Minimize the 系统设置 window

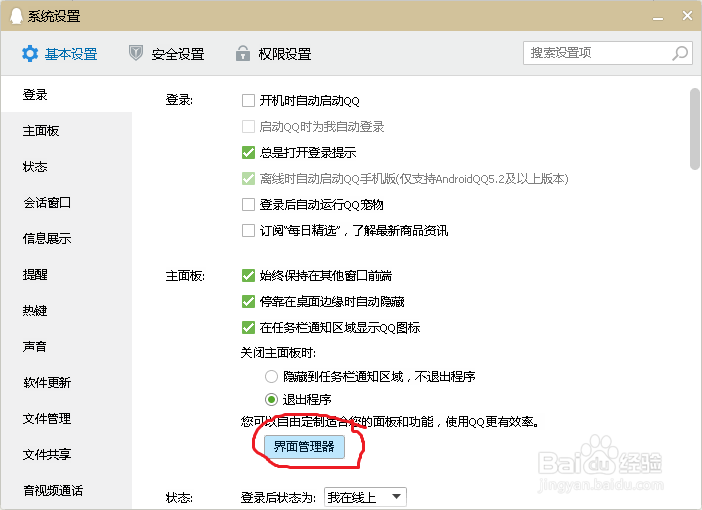[x=658, y=17]
